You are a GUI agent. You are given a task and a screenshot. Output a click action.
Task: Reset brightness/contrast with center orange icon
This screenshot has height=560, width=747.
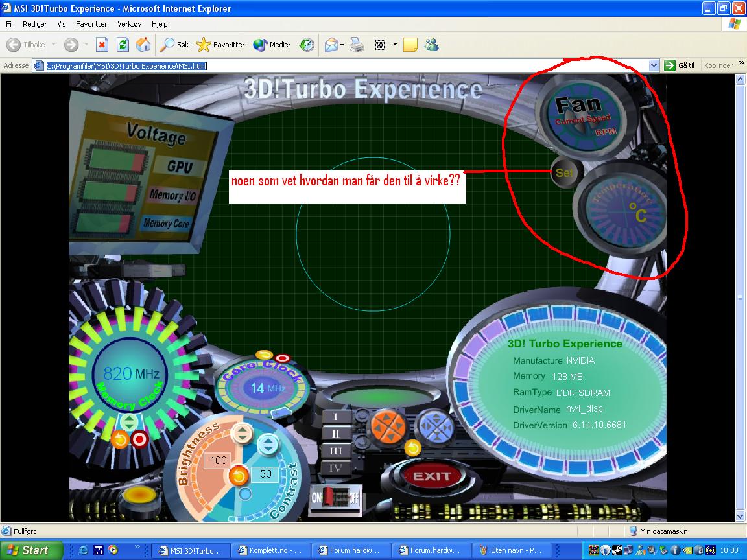pyautogui.click(x=238, y=475)
